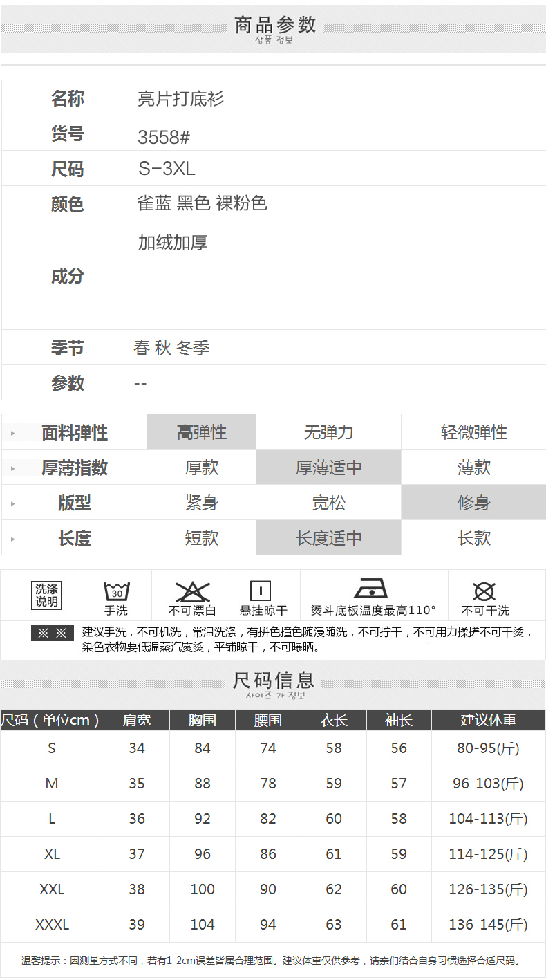Click the item number 3558# value
546x980 pixels.
click(x=164, y=137)
